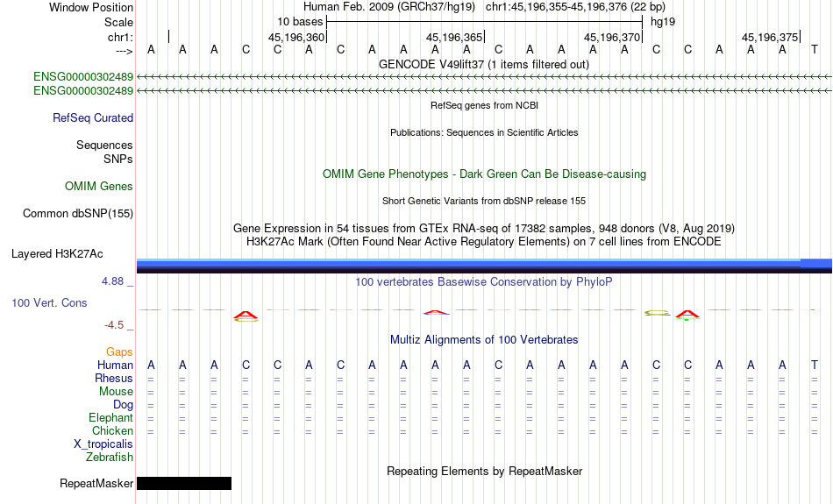The height and width of the screenshot is (504, 833).
Task: Click the 10 bases scale bar label
Action: (300, 22)
